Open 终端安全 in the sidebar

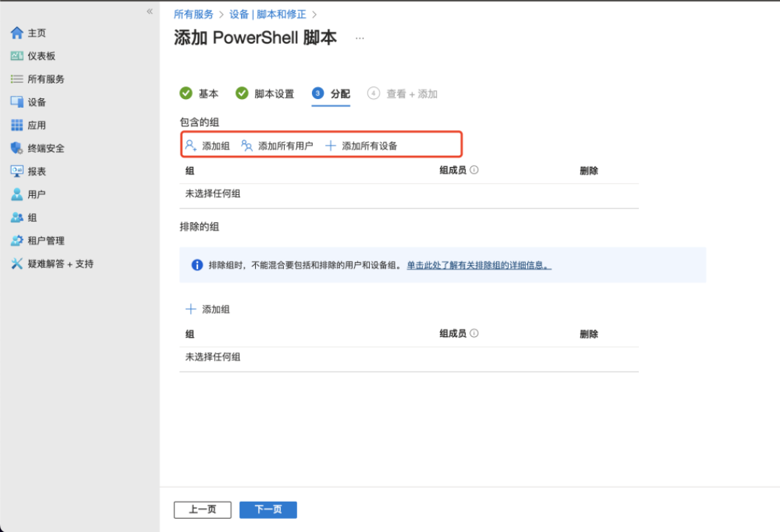46,149
